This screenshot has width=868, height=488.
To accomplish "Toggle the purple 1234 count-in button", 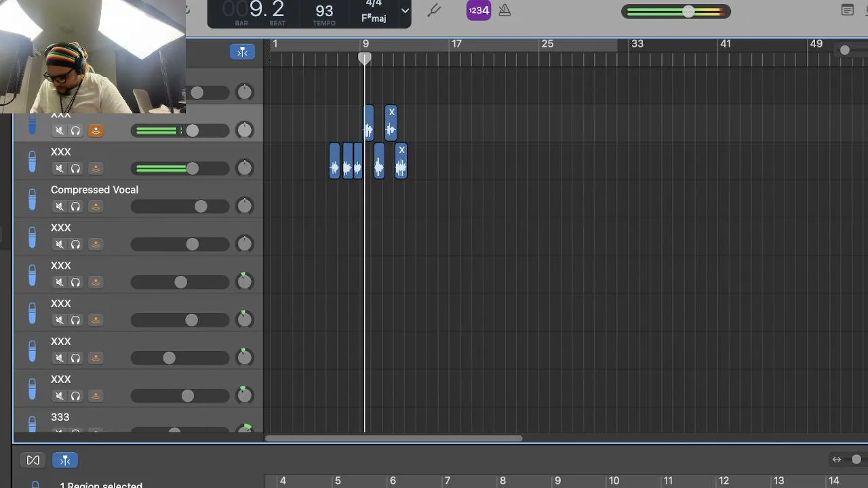I will pyautogui.click(x=479, y=10).
